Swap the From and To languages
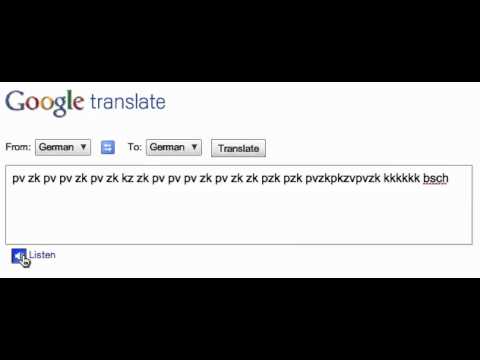 [108, 147]
